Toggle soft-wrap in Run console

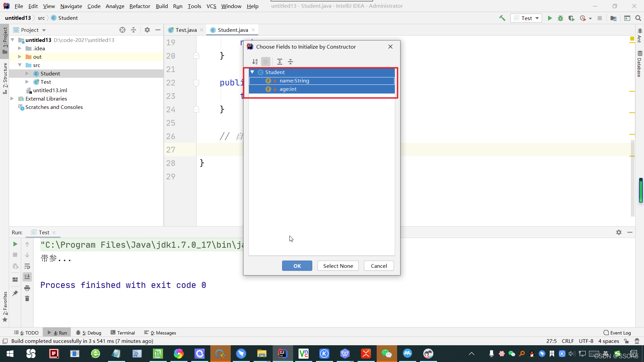(x=27, y=266)
